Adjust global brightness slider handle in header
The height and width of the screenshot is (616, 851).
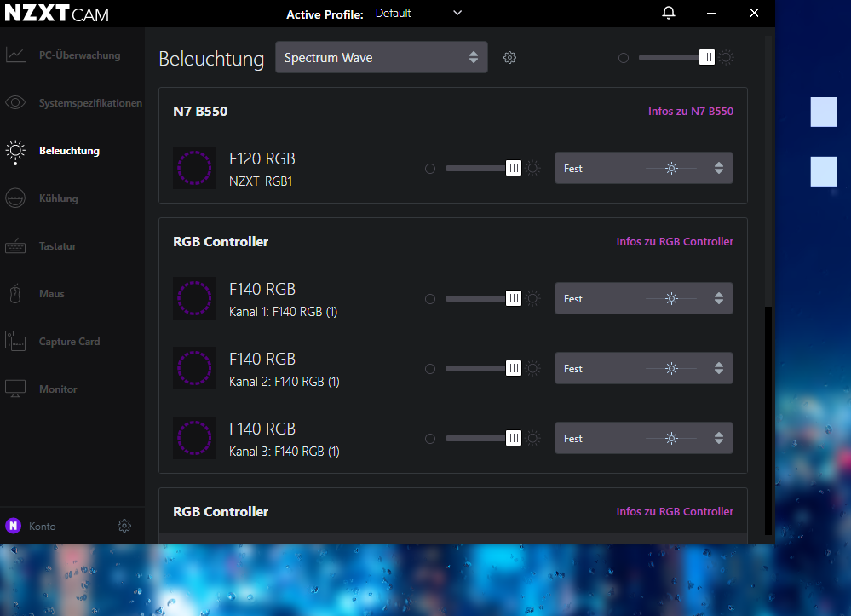coord(707,58)
